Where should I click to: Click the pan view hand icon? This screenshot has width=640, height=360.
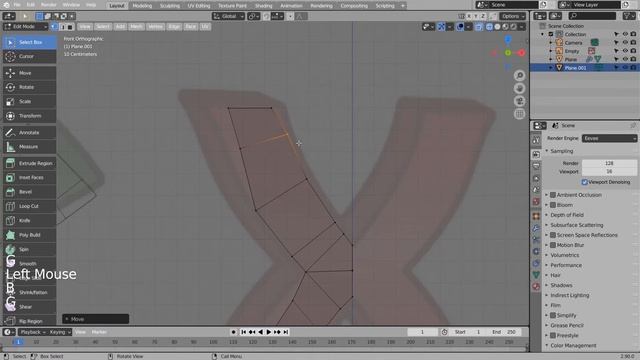(520, 89)
